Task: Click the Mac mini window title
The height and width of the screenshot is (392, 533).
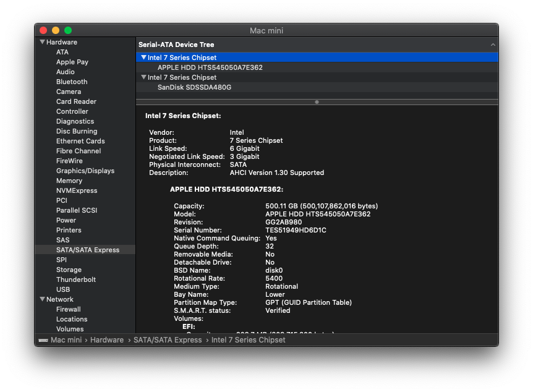Action: 266,30
